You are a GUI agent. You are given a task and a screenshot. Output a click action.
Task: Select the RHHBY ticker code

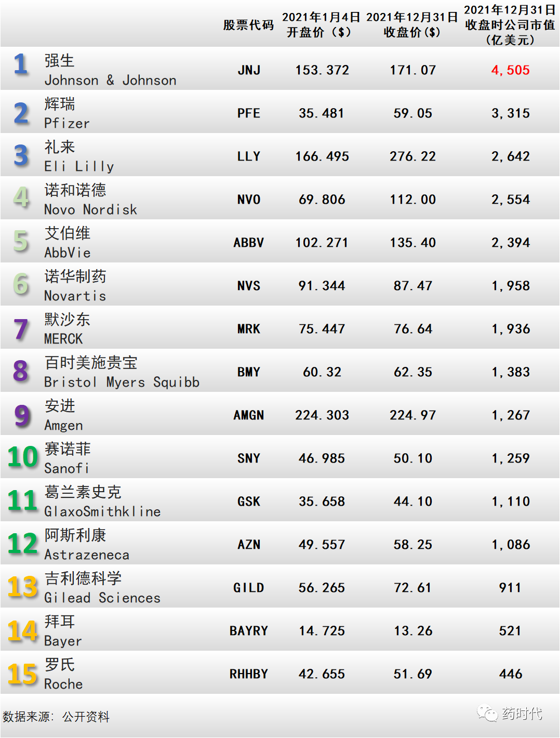[x=249, y=674]
